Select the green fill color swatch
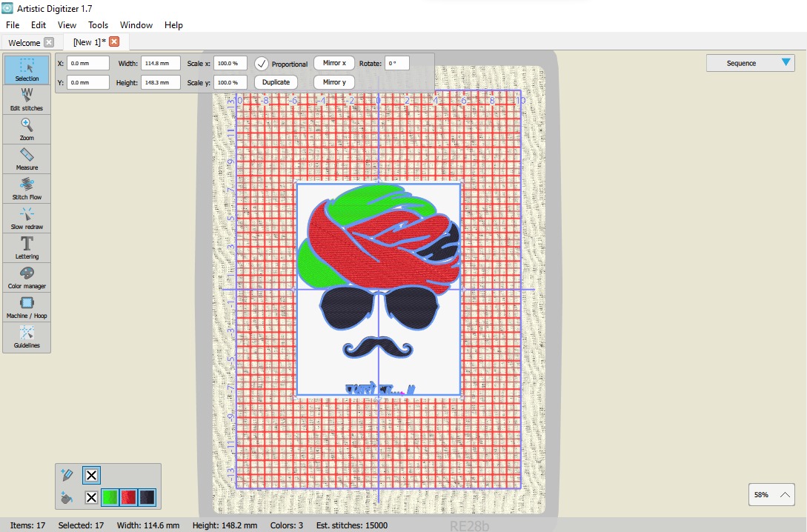The height and width of the screenshot is (532, 807). pos(110,497)
